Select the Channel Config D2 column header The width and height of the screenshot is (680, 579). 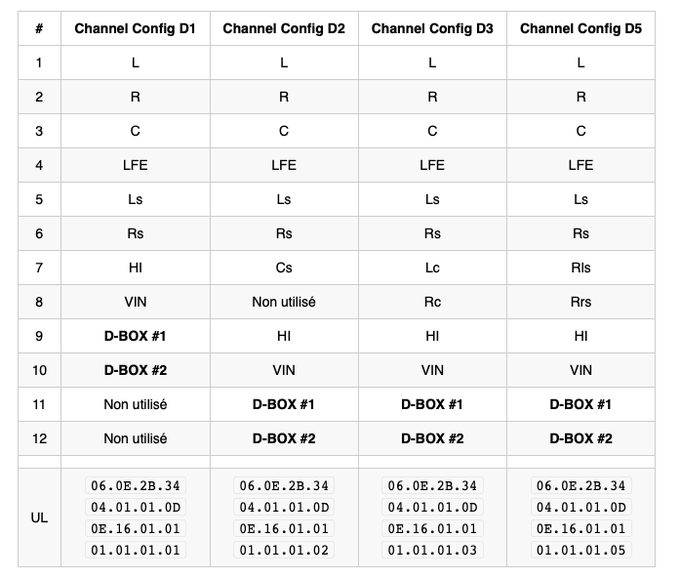pyautogui.click(x=284, y=28)
